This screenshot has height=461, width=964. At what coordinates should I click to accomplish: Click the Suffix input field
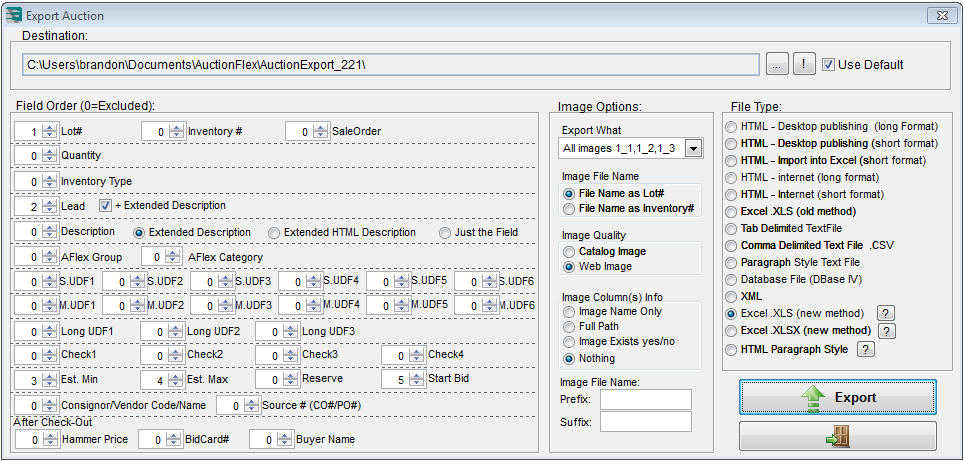click(645, 422)
